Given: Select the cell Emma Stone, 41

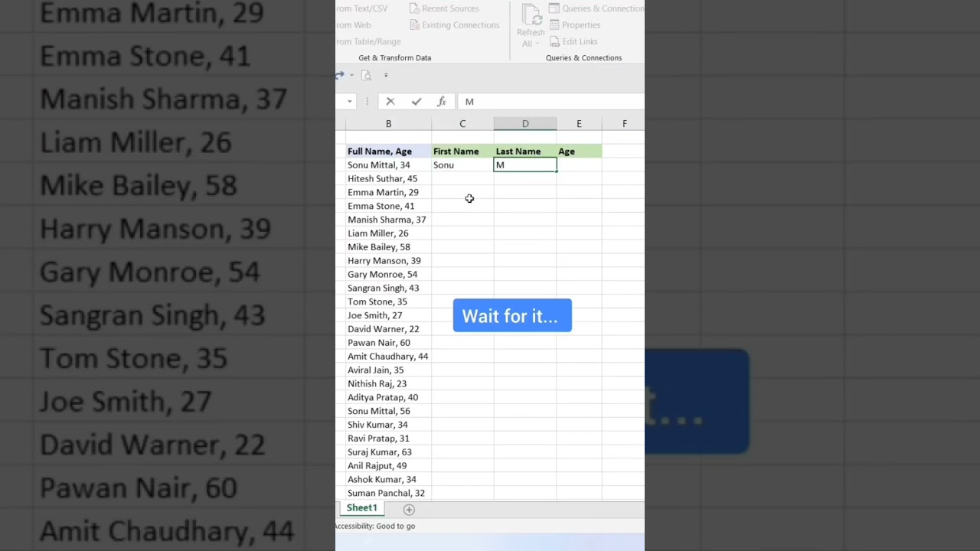Looking at the screenshot, I should pos(388,206).
